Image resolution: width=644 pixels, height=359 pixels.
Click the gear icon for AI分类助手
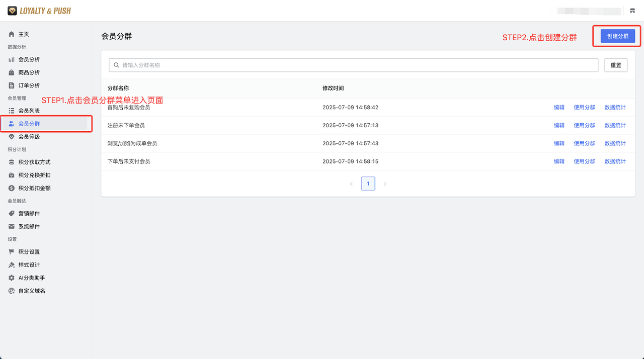pyautogui.click(x=12, y=278)
